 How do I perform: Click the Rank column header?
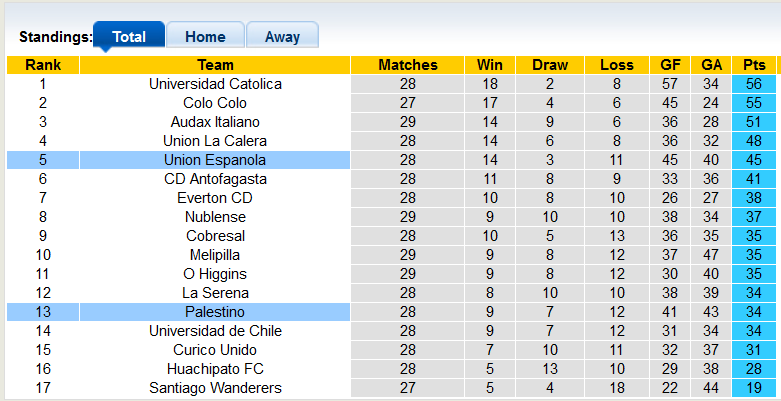click(43, 65)
